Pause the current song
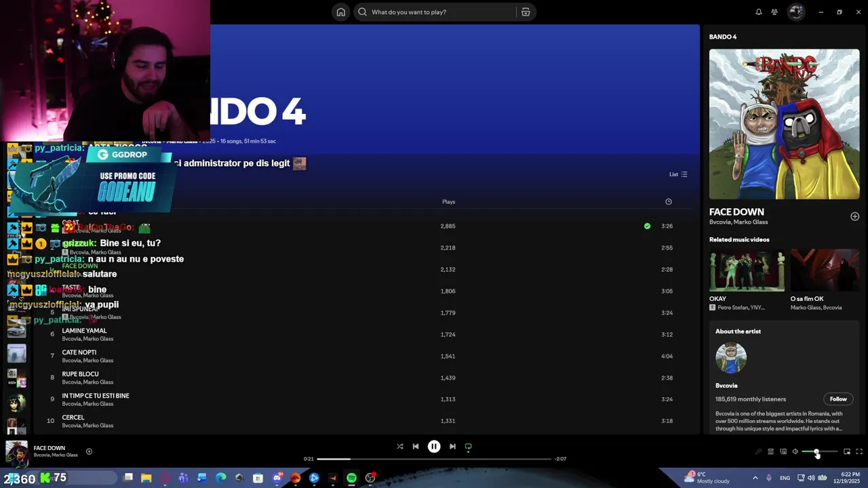This screenshot has height=488, width=868. click(434, 447)
